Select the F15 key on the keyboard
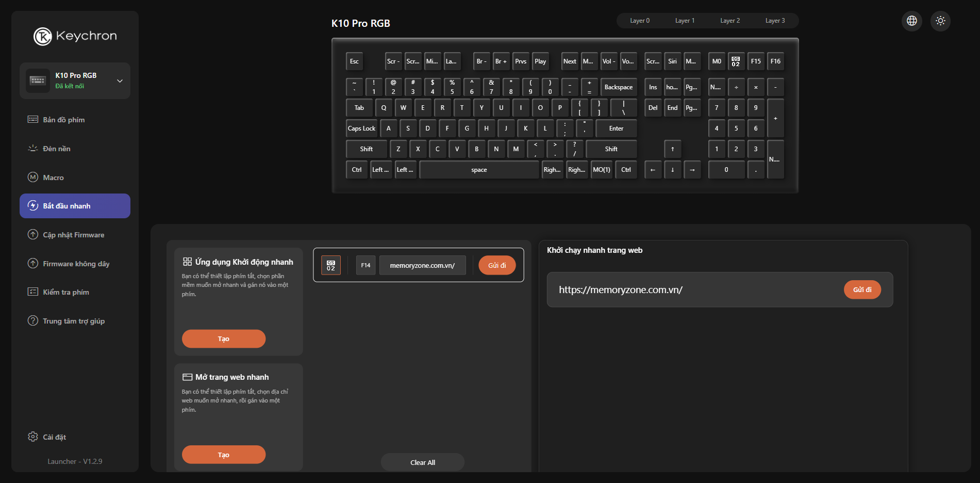The height and width of the screenshot is (483, 980). (756, 61)
